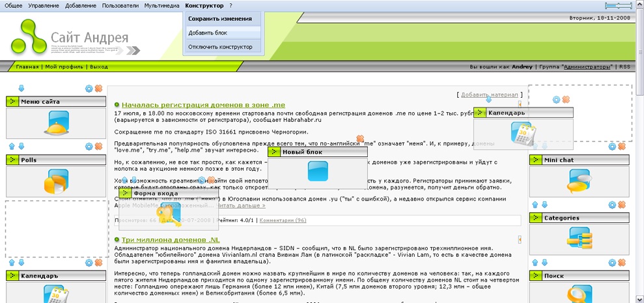Move the Polls block up using arrow

click(x=11, y=146)
